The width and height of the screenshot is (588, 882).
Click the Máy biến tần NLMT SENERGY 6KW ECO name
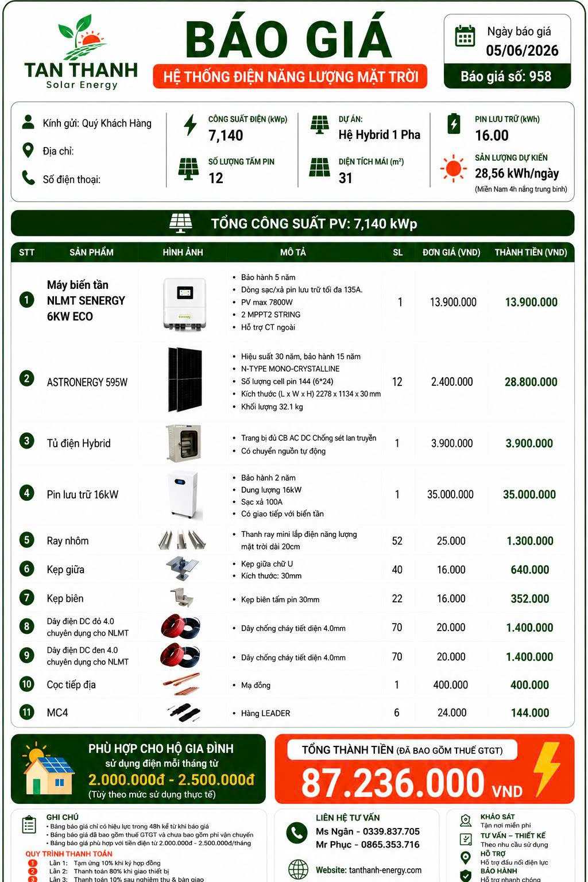86,300
